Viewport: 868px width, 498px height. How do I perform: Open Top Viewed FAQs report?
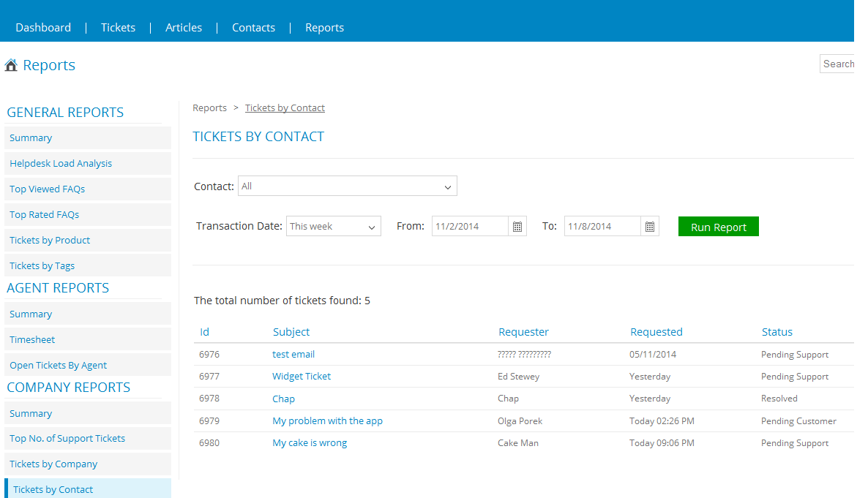[88, 189]
